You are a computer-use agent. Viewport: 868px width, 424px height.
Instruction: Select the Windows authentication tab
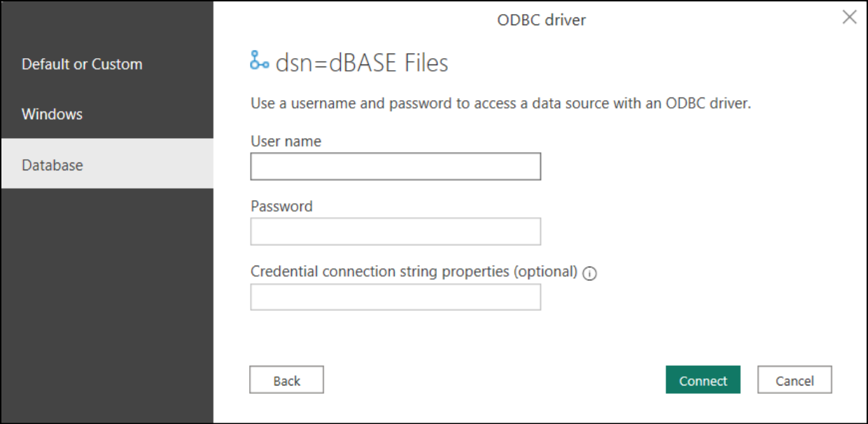52,114
